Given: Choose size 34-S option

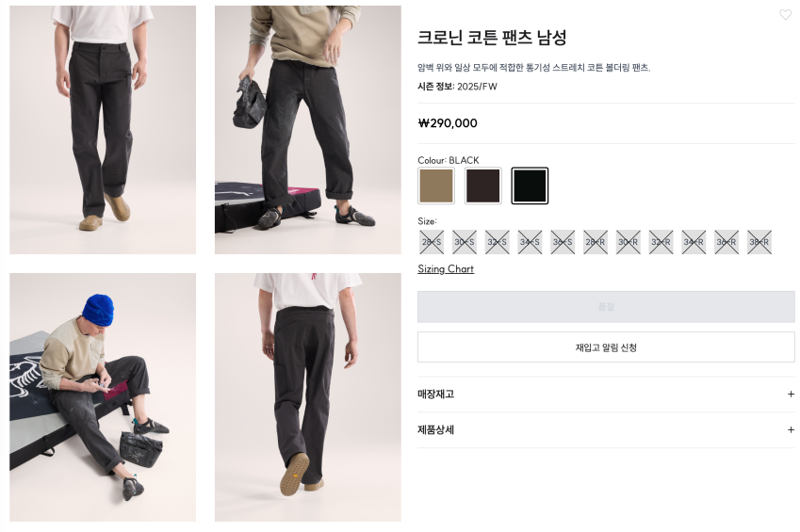Looking at the screenshot, I should coord(530,242).
